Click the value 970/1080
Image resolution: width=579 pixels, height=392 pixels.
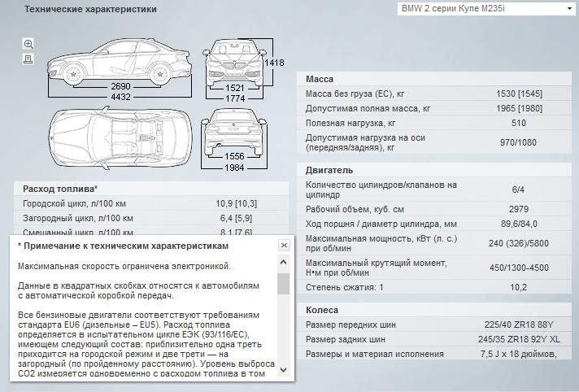(x=518, y=142)
